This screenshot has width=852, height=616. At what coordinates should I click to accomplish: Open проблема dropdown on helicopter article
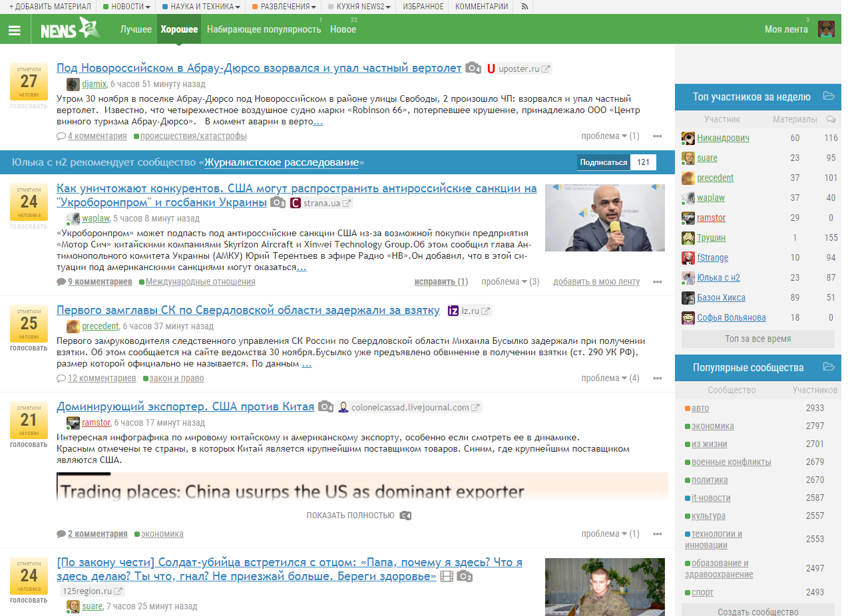point(604,136)
